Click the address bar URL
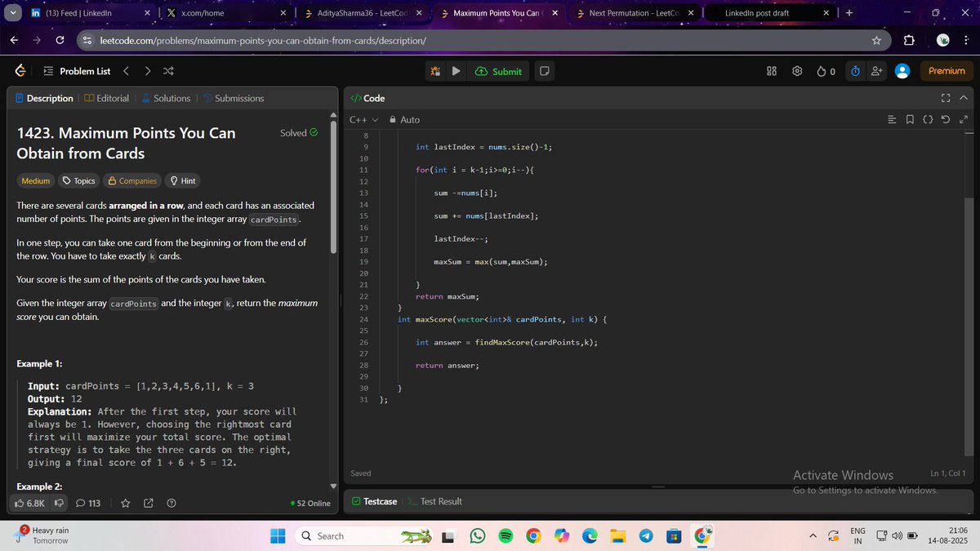This screenshot has width=980, height=551. tap(262, 40)
